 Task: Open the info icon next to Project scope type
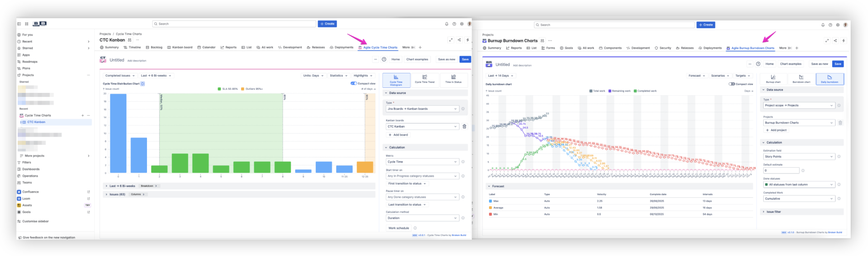point(839,105)
